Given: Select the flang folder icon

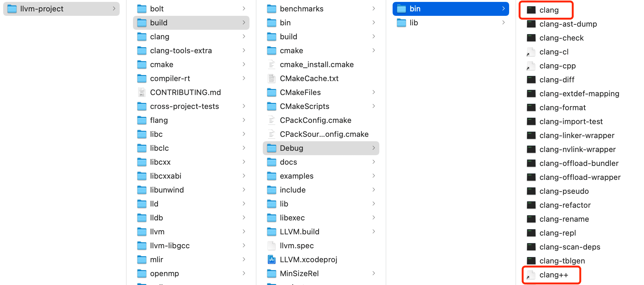Looking at the screenshot, I should (142, 120).
